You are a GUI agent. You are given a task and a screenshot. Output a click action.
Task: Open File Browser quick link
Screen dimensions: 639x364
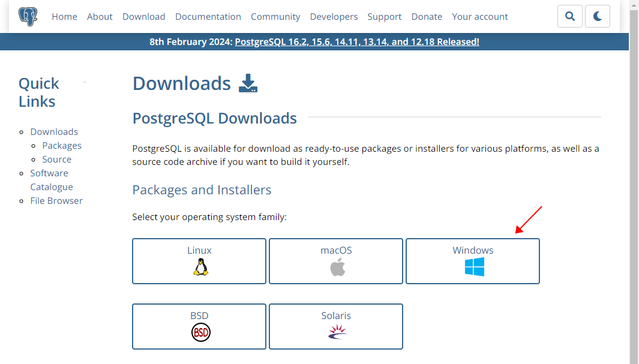(56, 201)
